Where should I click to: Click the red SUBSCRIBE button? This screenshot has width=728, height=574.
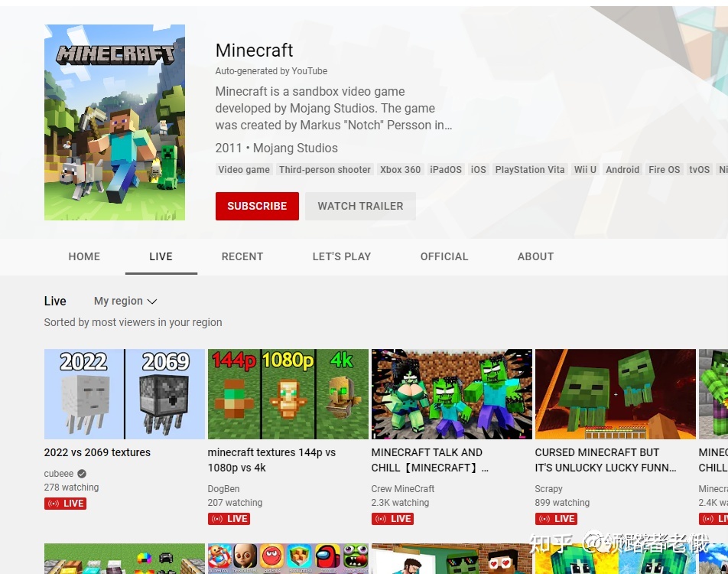click(257, 206)
